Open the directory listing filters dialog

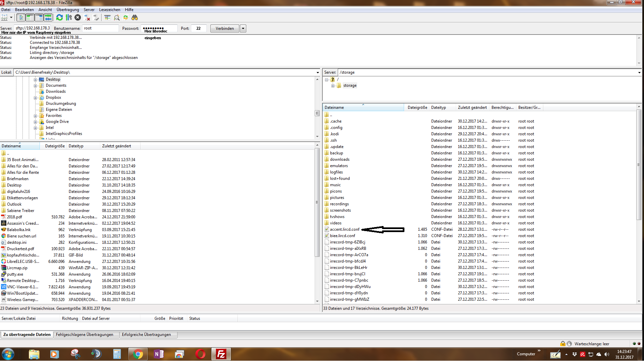pyautogui.click(x=108, y=17)
